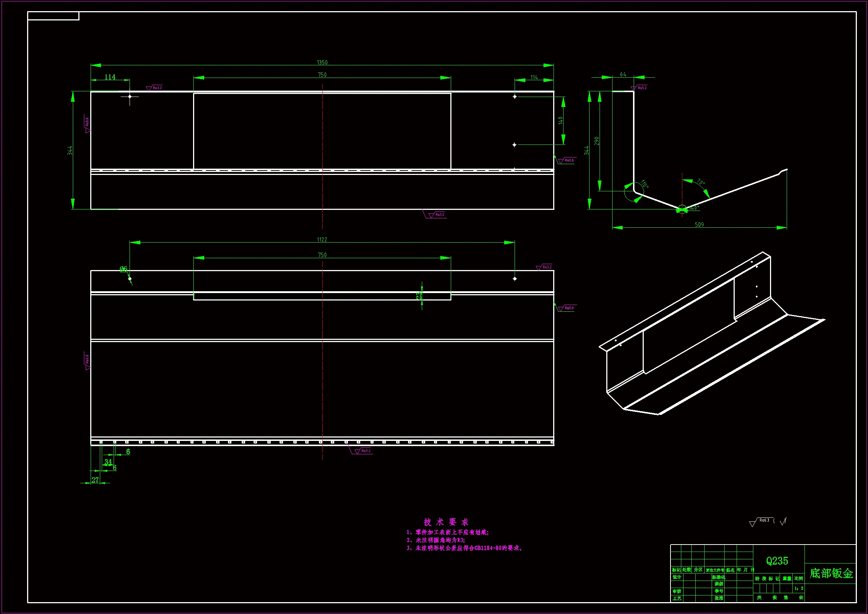Click the 1122 hole spacing dimension
This screenshot has height=614, width=868.
(x=322, y=240)
